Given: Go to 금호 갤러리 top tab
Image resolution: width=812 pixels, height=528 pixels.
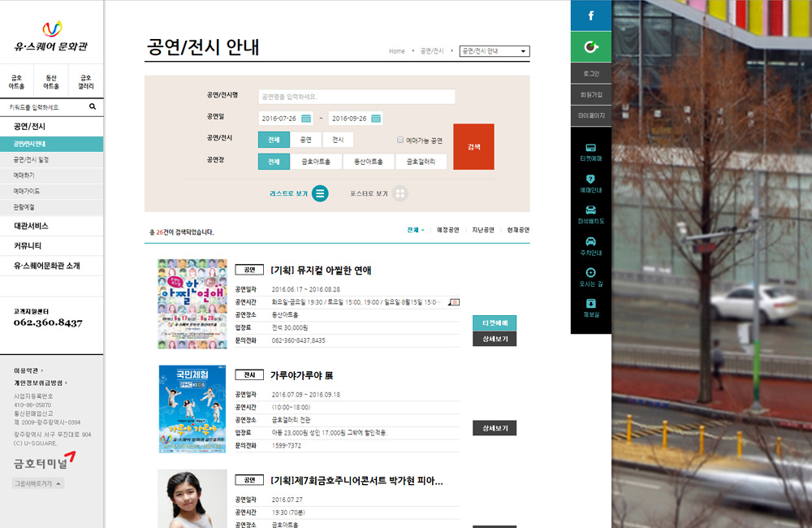Looking at the screenshot, I should point(86,82).
